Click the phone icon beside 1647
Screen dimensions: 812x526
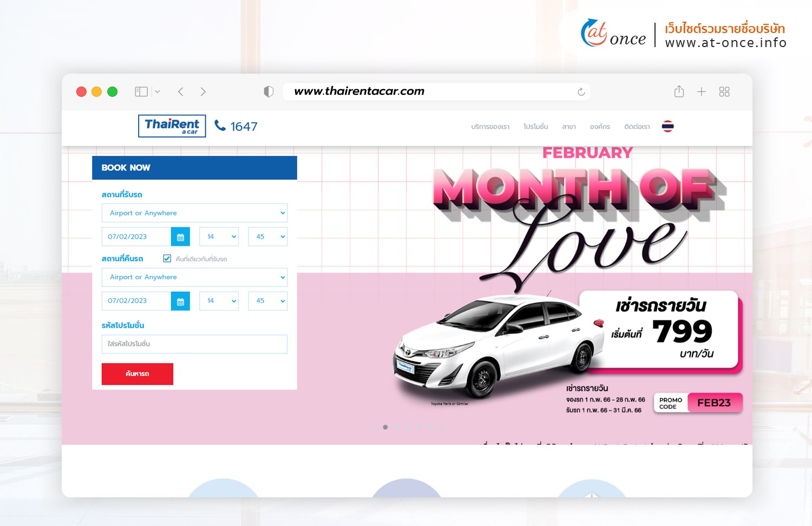(x=220, y=126)
